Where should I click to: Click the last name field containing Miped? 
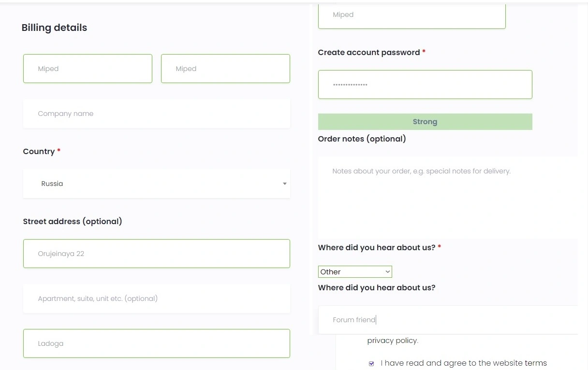[x=225, y=69]
